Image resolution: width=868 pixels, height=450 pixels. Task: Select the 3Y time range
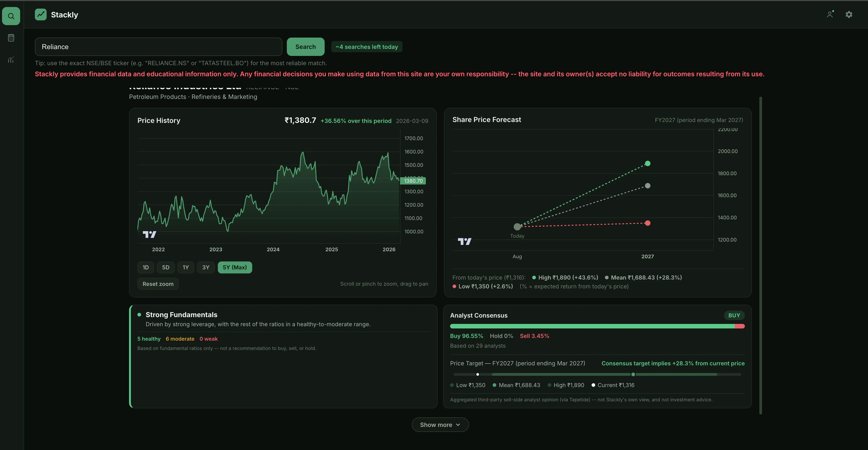coord(206,267)
